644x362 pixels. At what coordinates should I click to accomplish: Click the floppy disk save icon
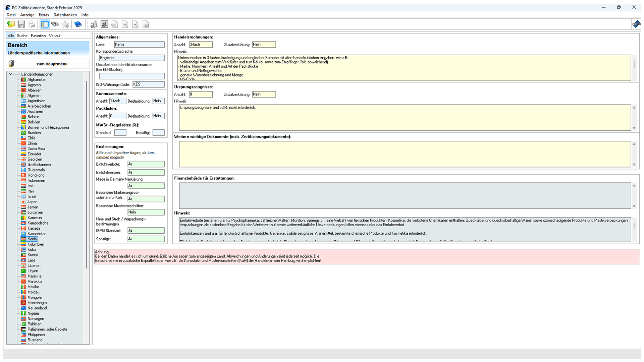pos(21,24)
